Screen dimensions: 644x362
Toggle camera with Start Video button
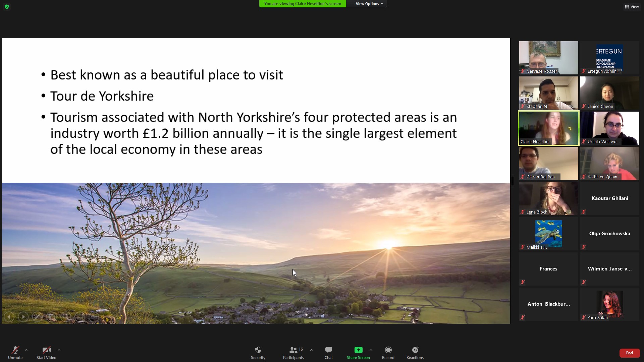46,353
